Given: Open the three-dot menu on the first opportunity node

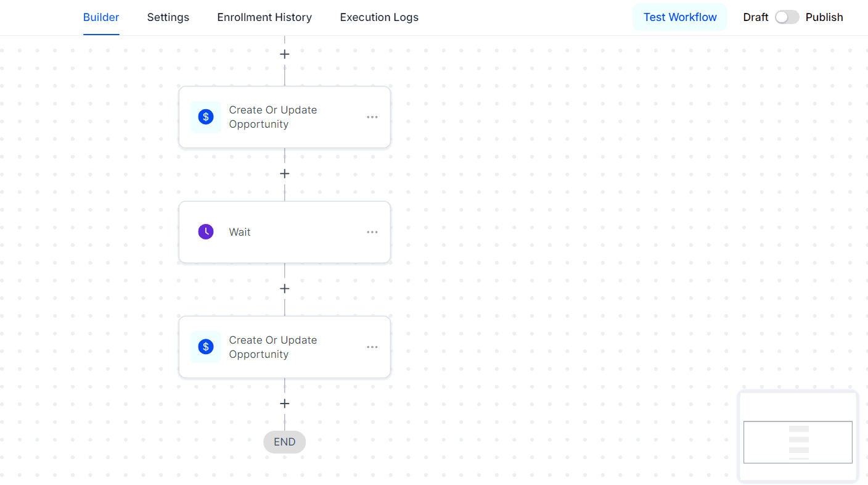Looking at the screenshot, I should pos(372,117).
